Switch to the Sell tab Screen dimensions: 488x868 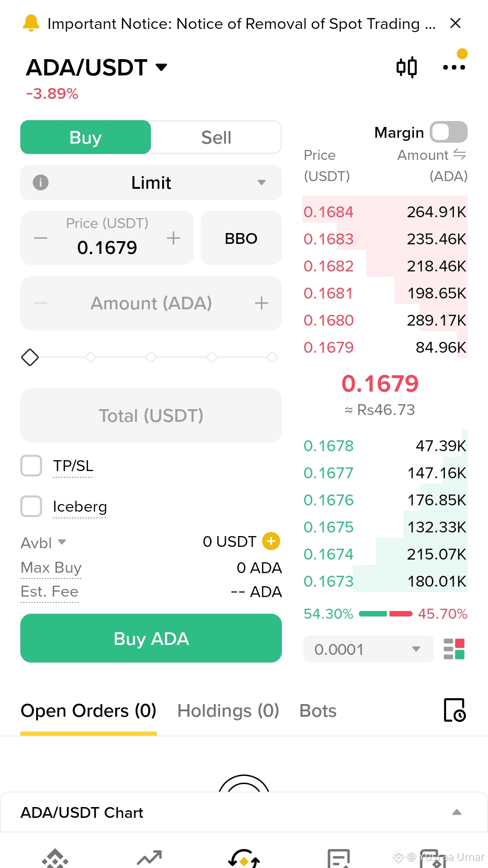pos(216,137)
